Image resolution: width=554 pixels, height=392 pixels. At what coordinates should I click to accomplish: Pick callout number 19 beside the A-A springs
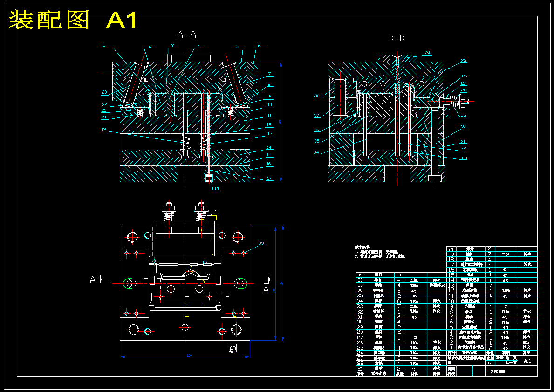(x=103, y=130)
